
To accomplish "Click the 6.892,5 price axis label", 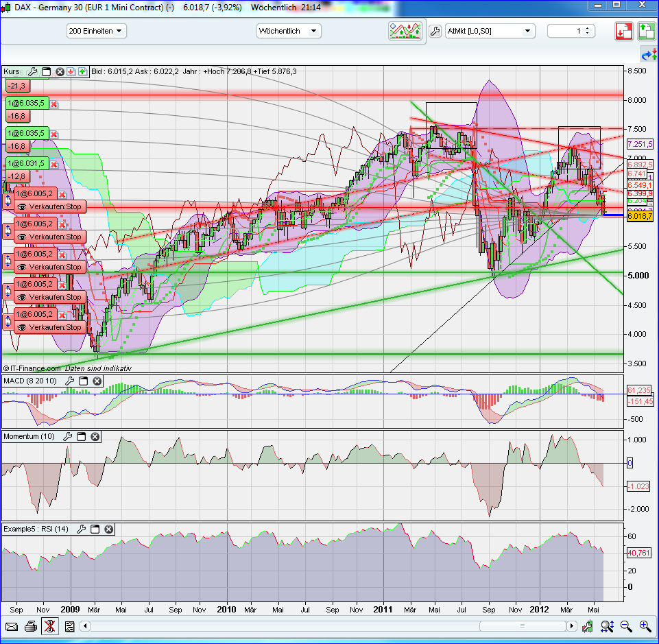I will click(x=640, y=165).
